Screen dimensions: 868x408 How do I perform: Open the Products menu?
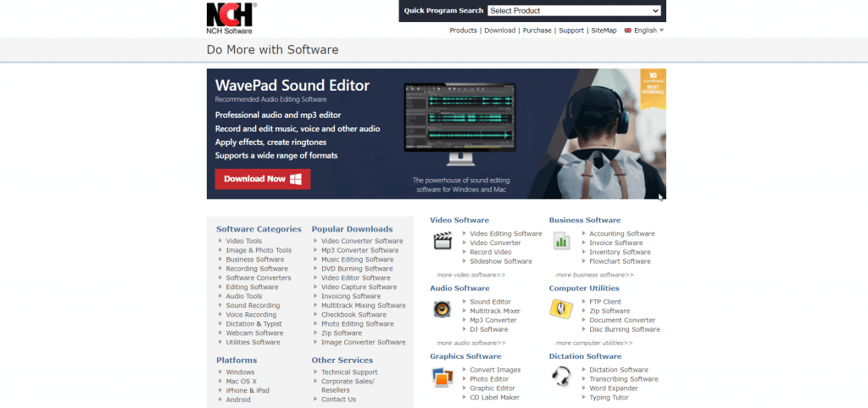pos(464,31)
